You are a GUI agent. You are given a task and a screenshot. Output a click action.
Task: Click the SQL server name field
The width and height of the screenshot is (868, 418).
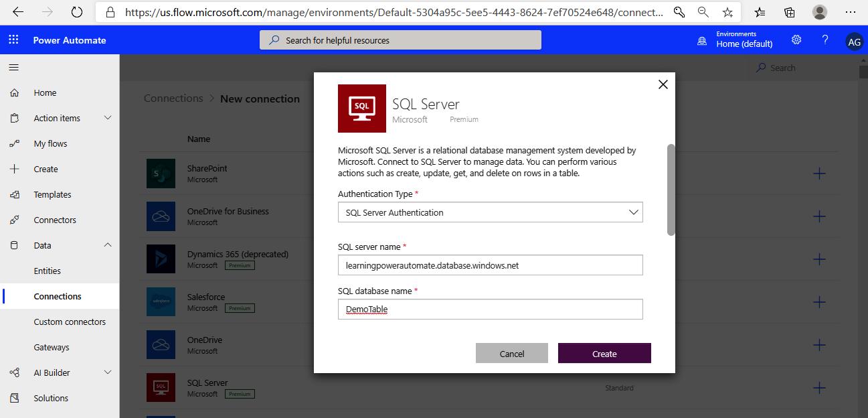click(x=491, y=265)
